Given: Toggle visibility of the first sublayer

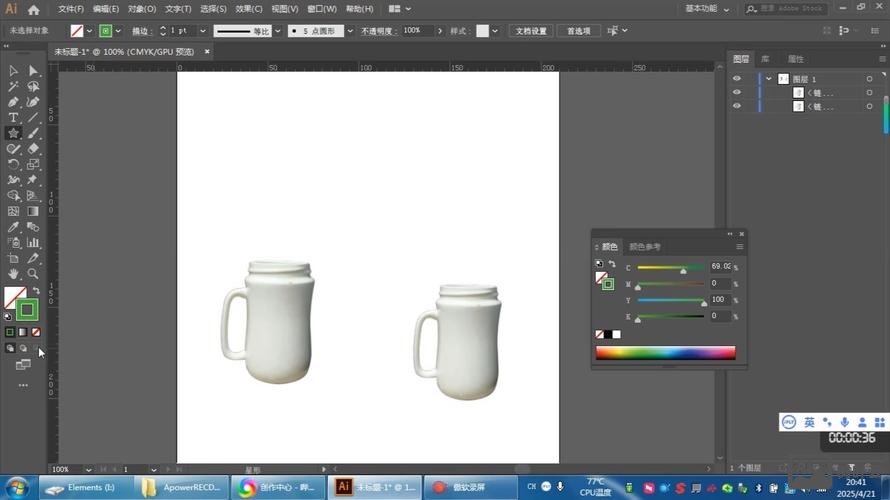Looking at the screenshot, I should click(737, 93).
